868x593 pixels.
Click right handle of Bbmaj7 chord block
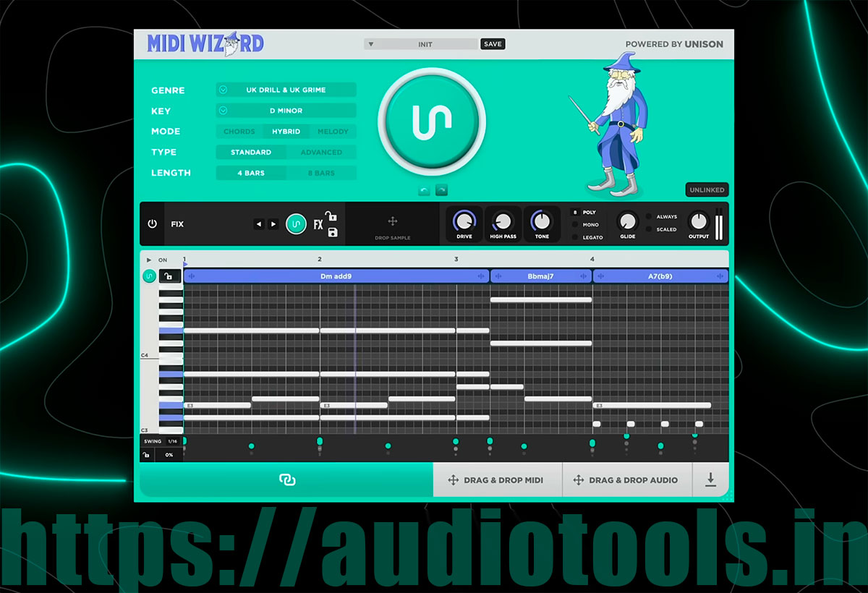click(584, 276)
